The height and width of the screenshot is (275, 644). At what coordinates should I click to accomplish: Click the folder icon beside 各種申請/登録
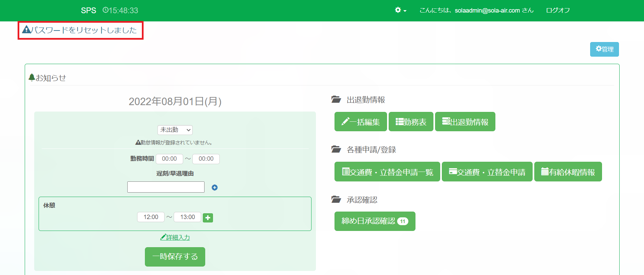click(336, 150)
